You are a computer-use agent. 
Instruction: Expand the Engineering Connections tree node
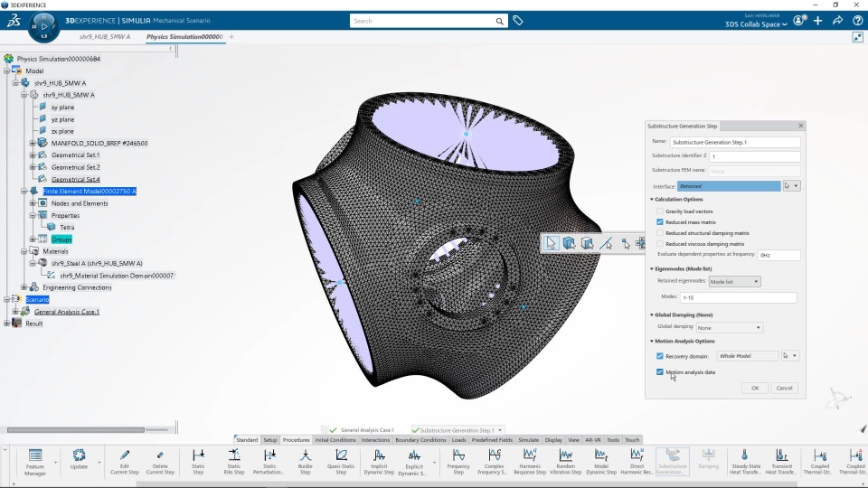click(24, 287)
